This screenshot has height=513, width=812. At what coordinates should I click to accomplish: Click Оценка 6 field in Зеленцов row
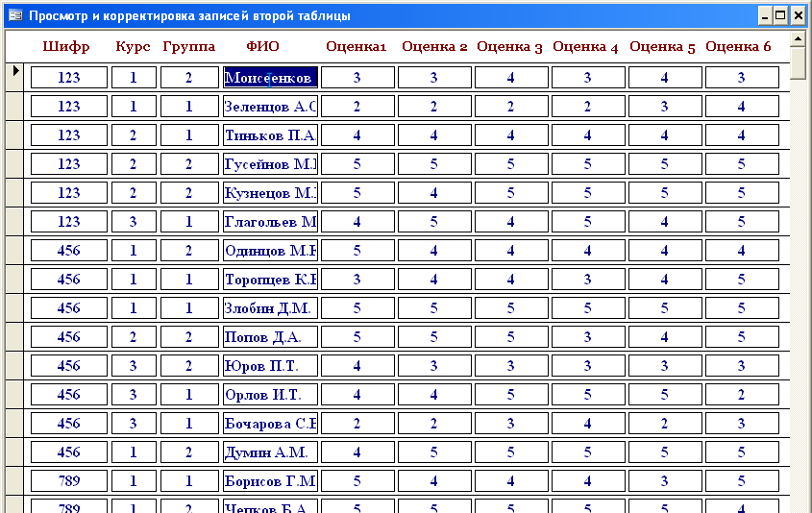pyautogui.click(x=742, y=107)
